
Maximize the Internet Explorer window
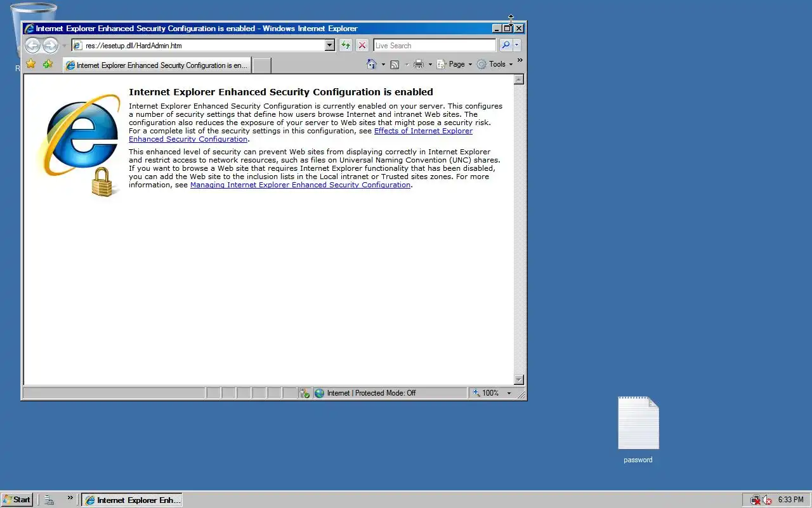pyautogui.click(x=507, y=28)
